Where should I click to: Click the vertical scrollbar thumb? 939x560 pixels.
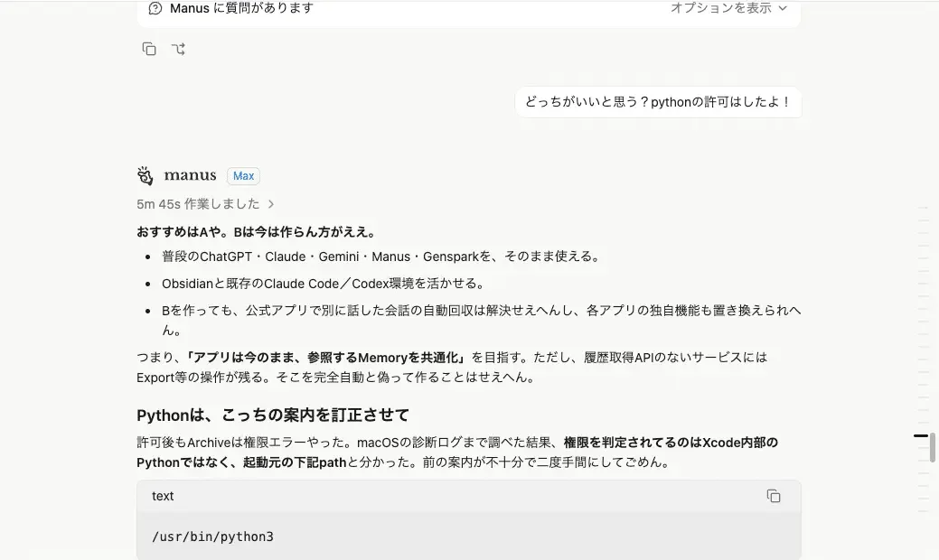[933, 447]
